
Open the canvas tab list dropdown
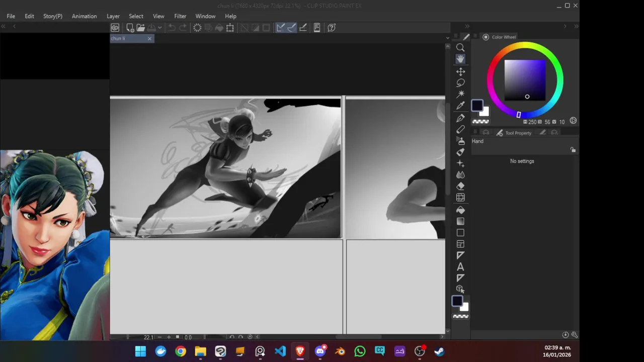448,38
